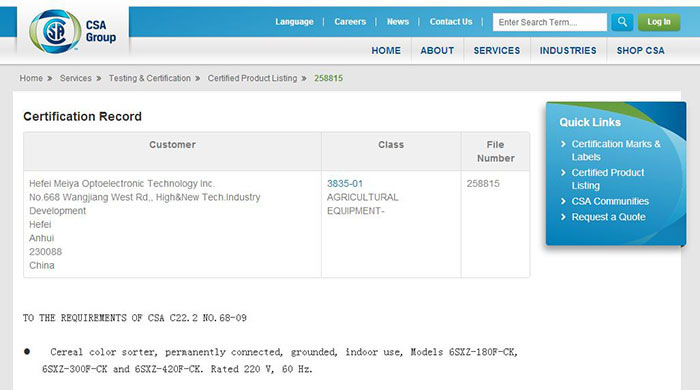Screen dimensions: 700x390
Task: Open Certification Marks & Labels quick link
Action: pyautogui.click(x=616, y=150)
